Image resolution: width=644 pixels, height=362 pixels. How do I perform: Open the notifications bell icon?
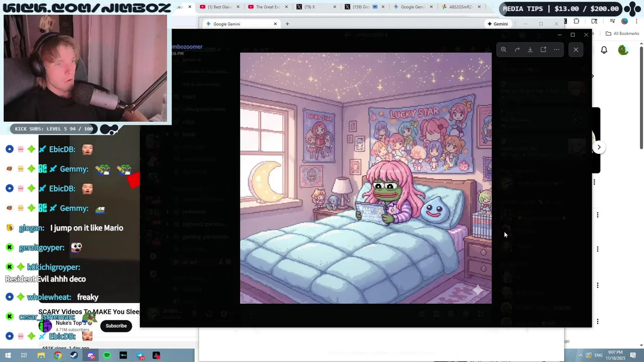tap(604, 50)
